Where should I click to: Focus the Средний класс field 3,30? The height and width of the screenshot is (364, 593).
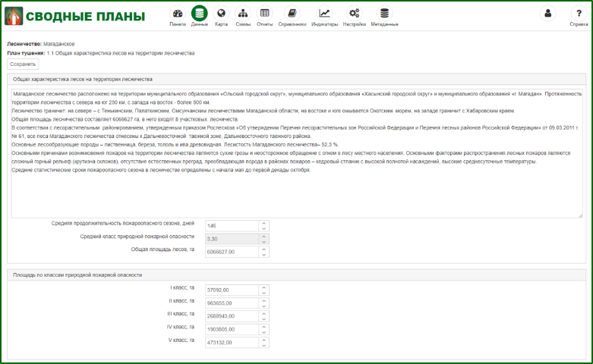(x=232, y=239)
